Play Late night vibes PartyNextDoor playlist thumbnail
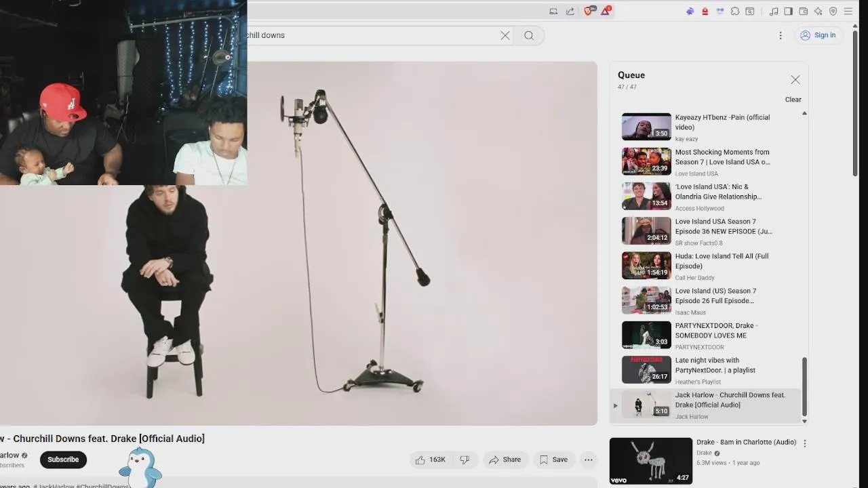Viewport: 868px width, 488px height. click(646, 370)
